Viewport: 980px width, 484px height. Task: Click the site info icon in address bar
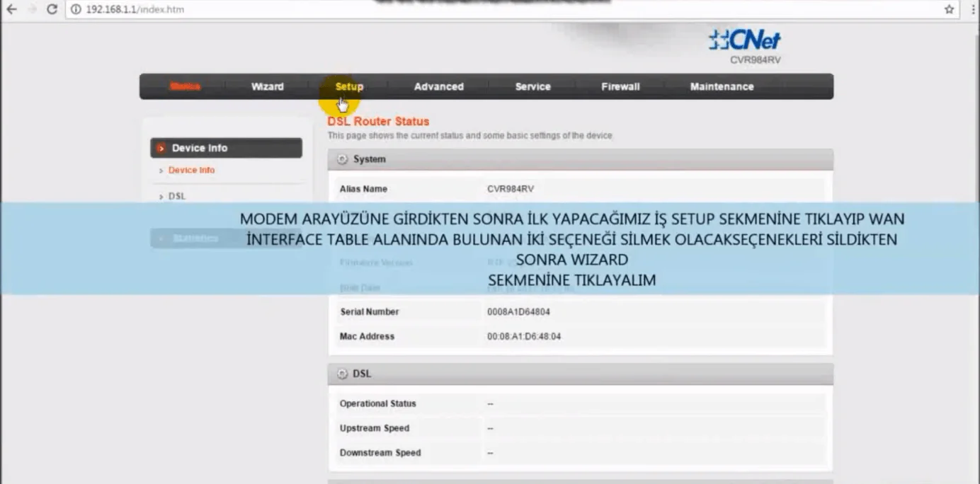(x=76, y=10)
